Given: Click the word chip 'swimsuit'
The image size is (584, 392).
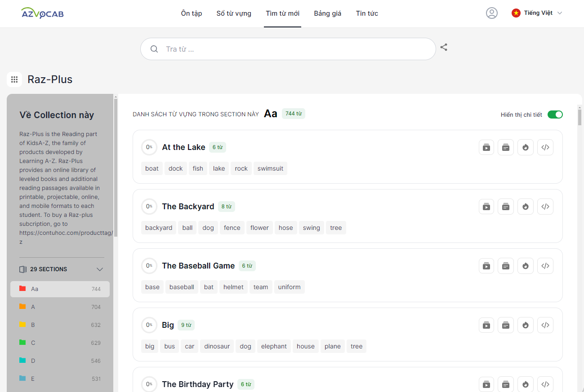Looking at the screenshot, I should 271,168.
